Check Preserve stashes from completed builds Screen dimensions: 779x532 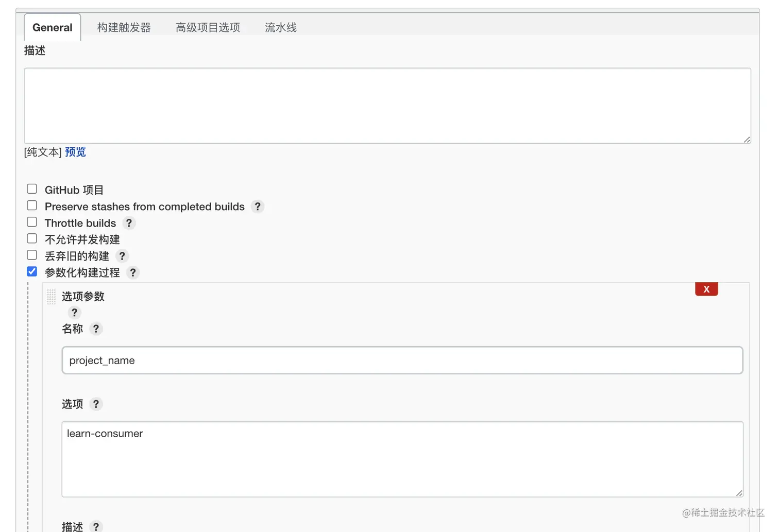pyautogui.click(x=32, y=205)
